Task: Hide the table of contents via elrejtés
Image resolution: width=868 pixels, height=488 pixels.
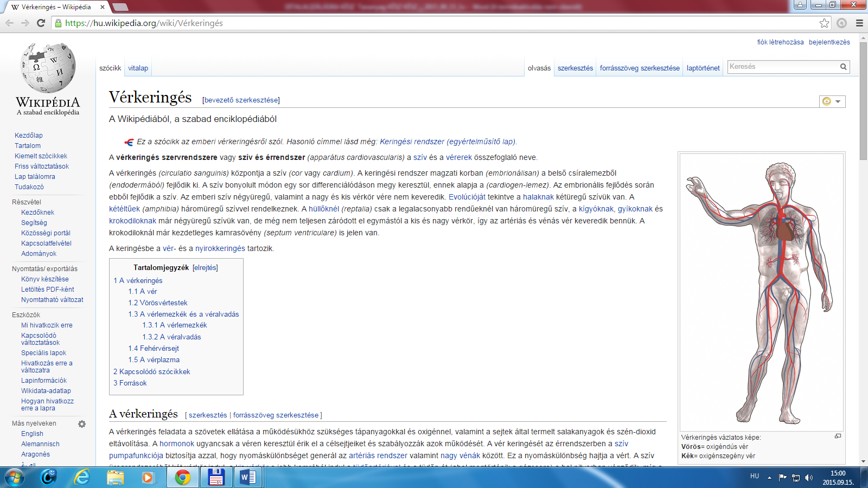Action: point(205,268)
